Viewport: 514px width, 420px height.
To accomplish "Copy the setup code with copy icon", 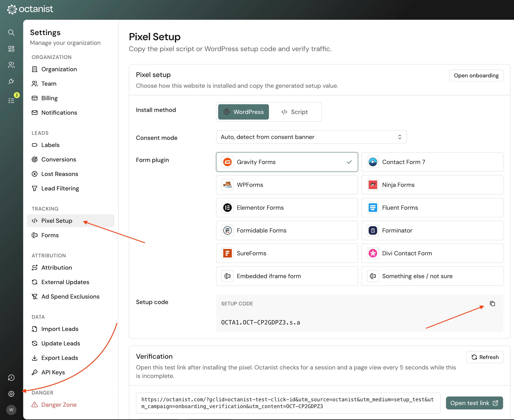I will click(x=493, y=304).
